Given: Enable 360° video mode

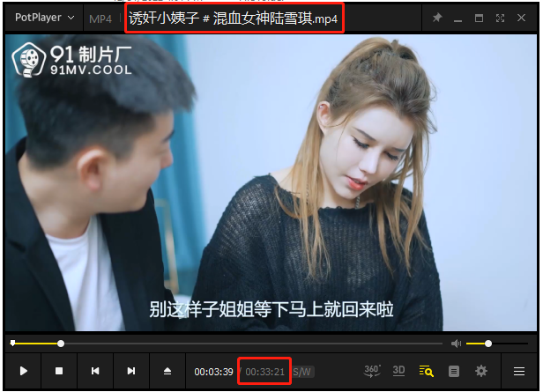Looking at the screenshot, I should click(x=372, y=371).
